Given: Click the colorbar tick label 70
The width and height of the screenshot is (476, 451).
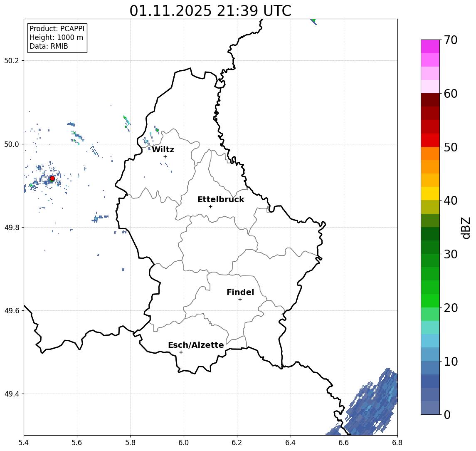Looking at the screenshot, I should click(451, 40).
